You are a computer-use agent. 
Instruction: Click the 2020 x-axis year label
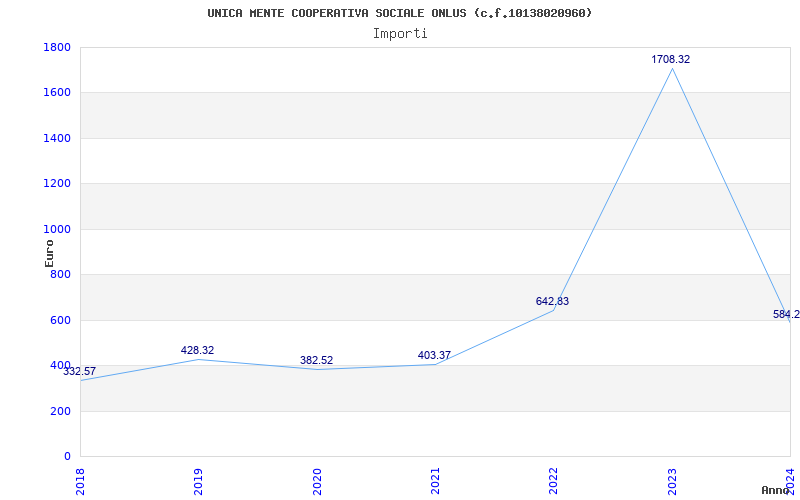(x=316, y=481)
